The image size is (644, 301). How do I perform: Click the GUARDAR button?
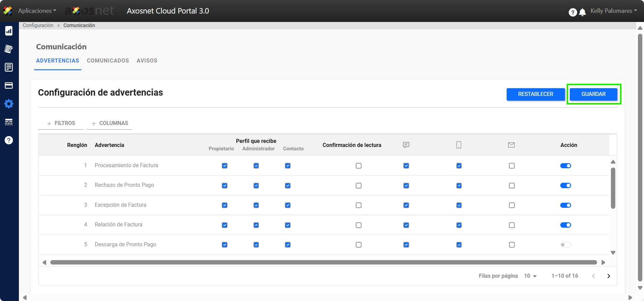coord(593,94)
